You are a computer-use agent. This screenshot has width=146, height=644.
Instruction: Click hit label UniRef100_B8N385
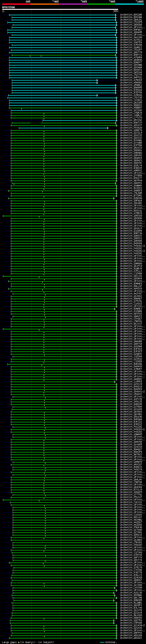[x=131, y=600]
